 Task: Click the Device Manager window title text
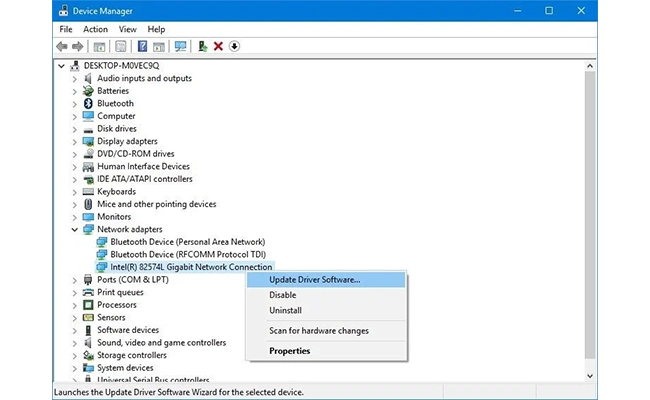(102, 11)
